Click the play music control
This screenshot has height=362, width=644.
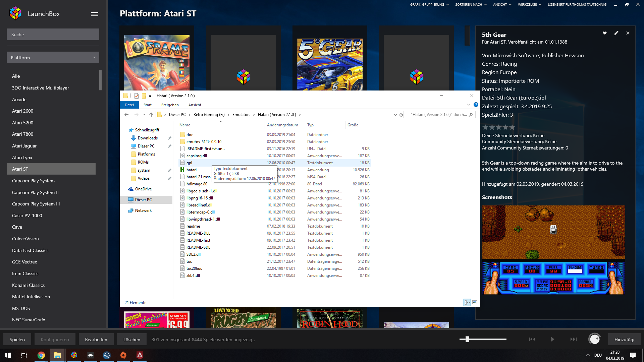click(x=552, y=339)
